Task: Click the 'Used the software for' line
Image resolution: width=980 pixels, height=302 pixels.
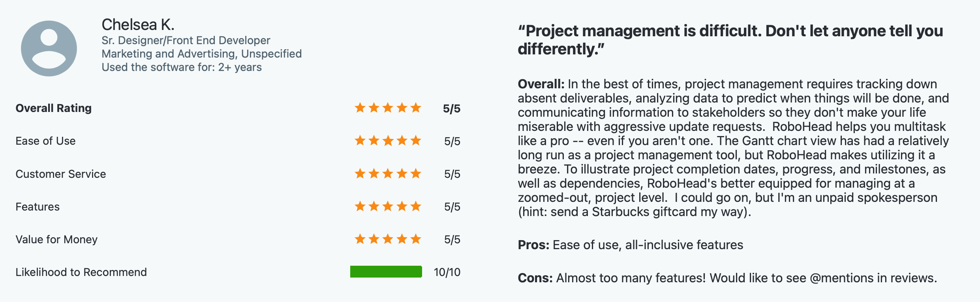Action: coord(182,67)
